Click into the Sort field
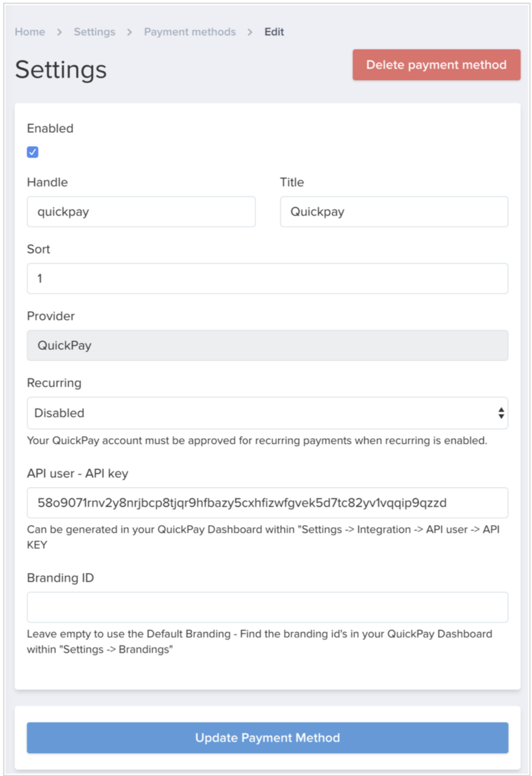The image size is (532, 776). (267, 279)
